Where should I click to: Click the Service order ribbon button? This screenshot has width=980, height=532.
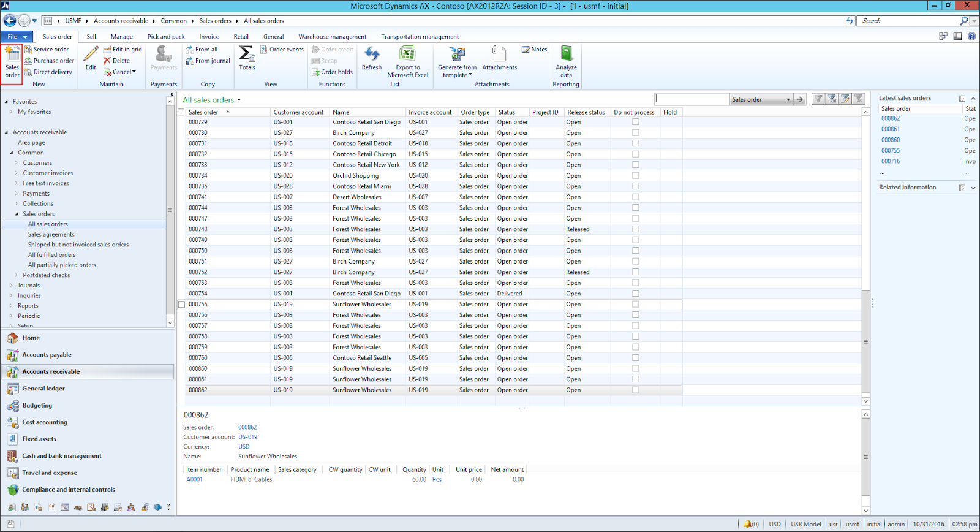click(x=47, y=50)
